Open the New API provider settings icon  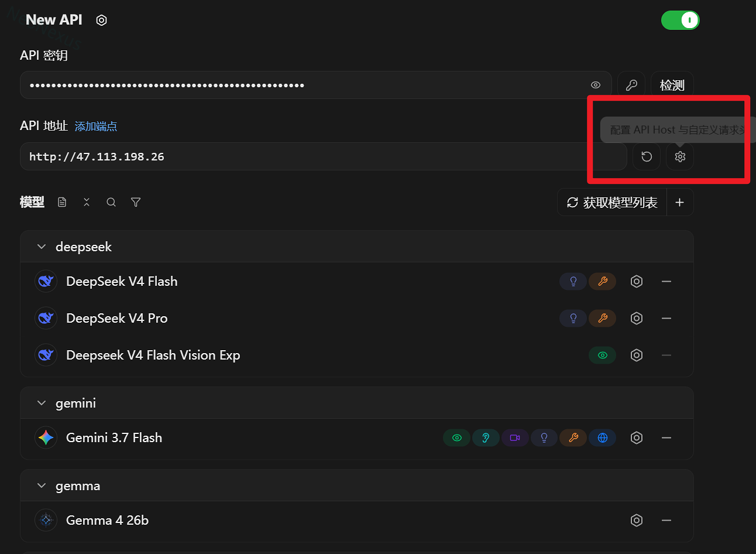click(101, 20)
